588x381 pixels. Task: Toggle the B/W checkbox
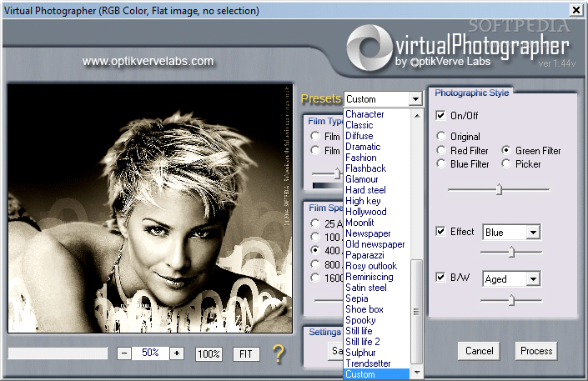[x=440, y=278]
